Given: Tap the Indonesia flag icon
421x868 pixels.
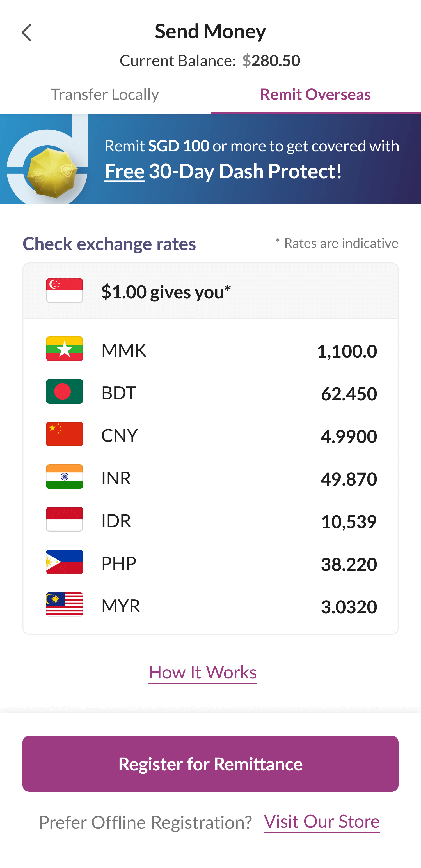Looking at the screenshot, I should tap(65, 519).
